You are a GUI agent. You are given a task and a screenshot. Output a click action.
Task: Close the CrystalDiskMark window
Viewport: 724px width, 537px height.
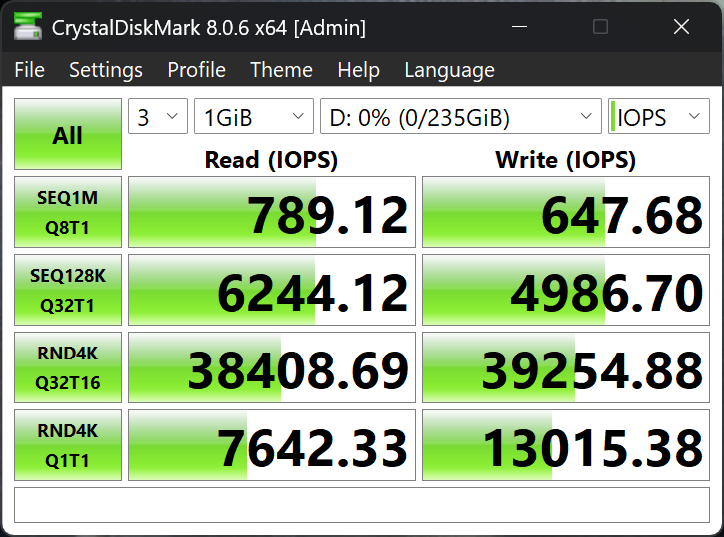click(682, 27)
